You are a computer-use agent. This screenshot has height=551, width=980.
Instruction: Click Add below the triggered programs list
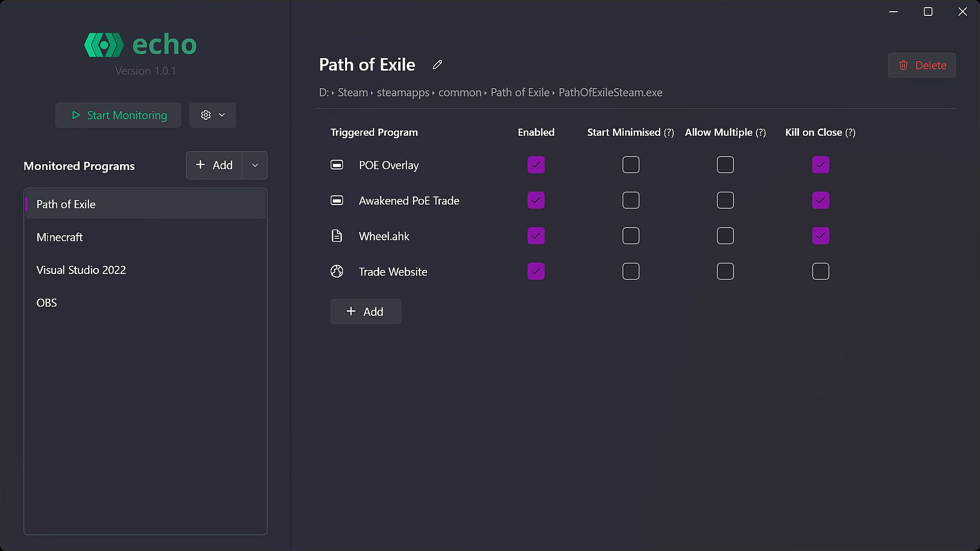pos(365,312)
